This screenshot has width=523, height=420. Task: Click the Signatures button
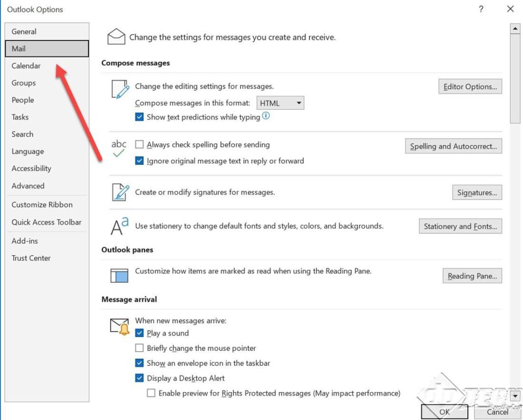[x=477, y=192]
